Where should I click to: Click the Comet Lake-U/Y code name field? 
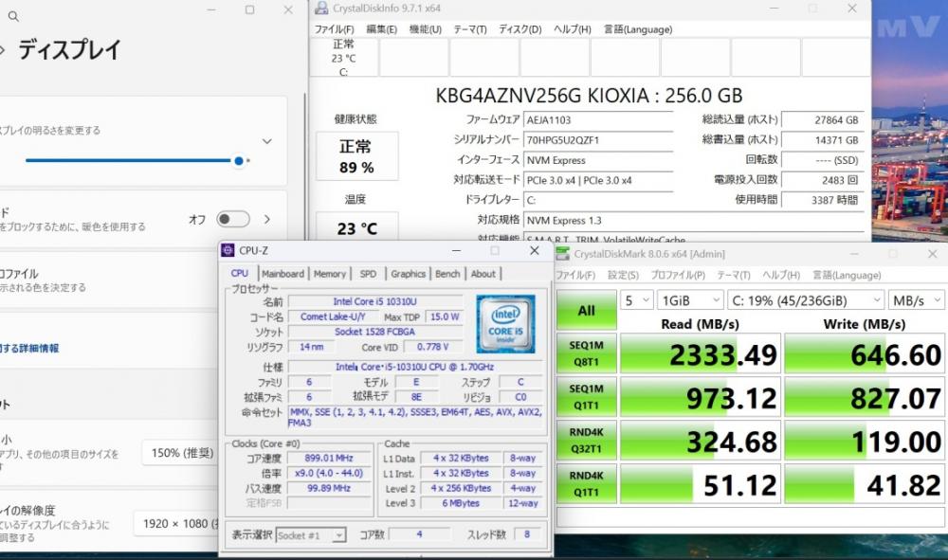333,316
